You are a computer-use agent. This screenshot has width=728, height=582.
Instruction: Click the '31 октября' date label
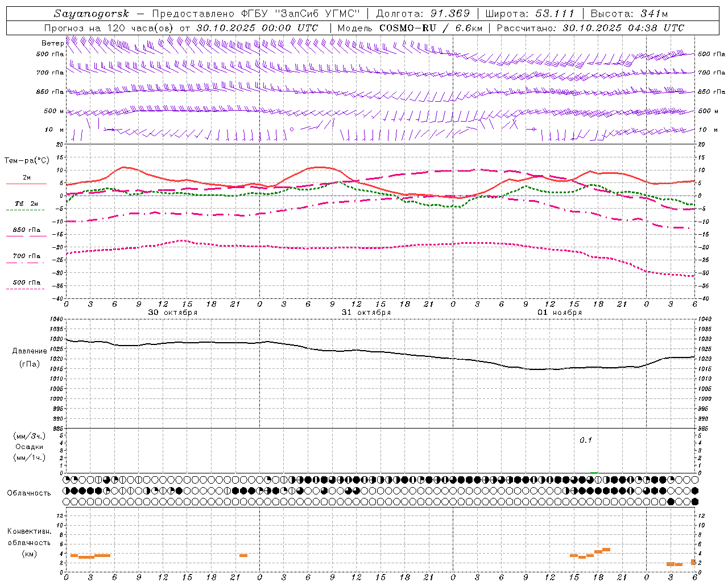click(366, 313)
